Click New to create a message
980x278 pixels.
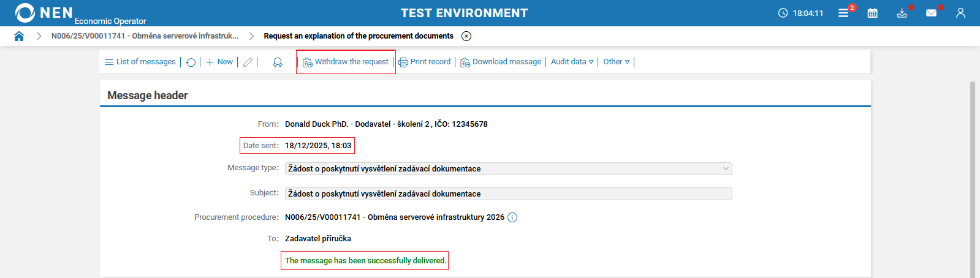(219, 62)
